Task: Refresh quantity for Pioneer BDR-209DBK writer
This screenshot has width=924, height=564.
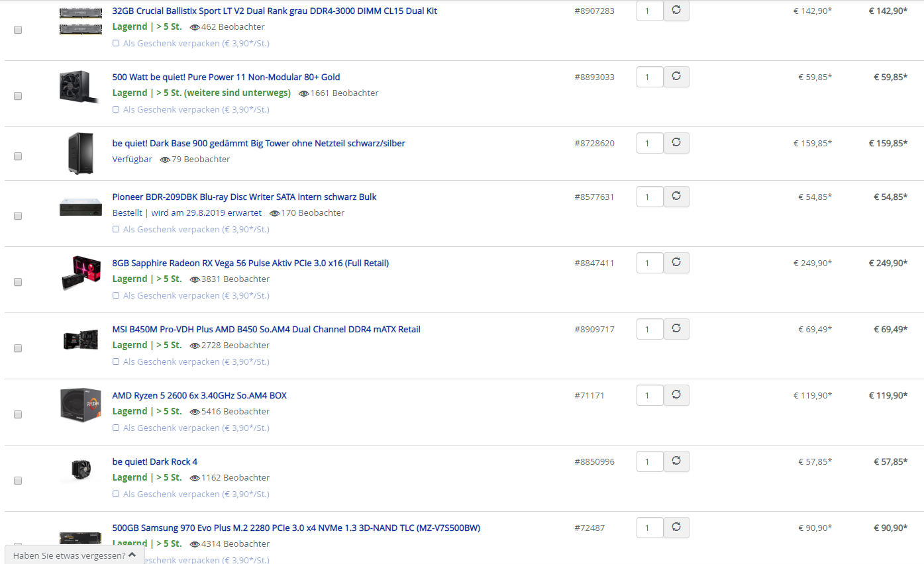Action: (x=676, y=197)
